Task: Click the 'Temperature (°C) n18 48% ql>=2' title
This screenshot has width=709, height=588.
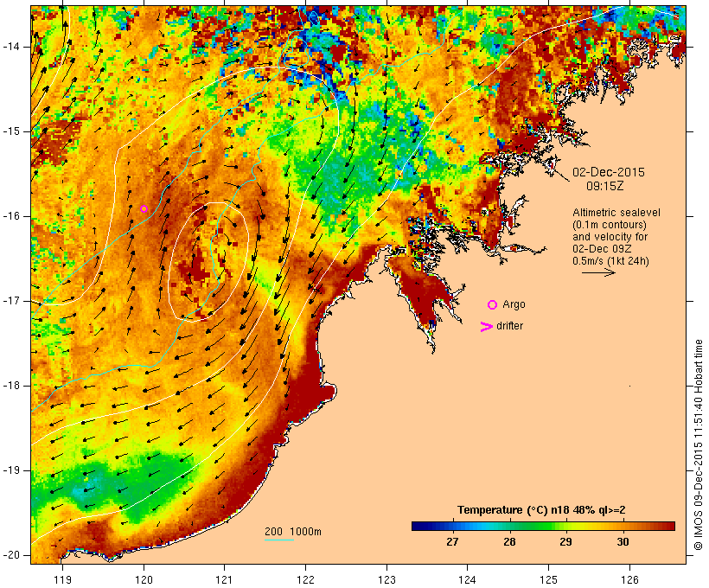Action: (x=541, y=510)
